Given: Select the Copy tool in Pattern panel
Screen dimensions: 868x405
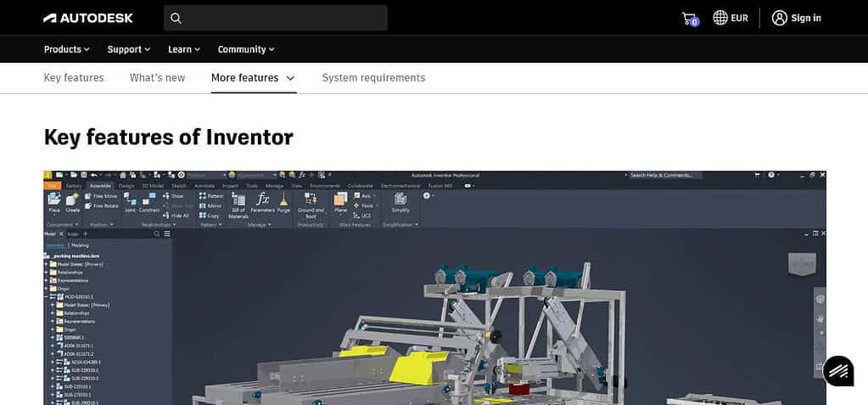Looking at the screenshot, I should coord(210,216).
